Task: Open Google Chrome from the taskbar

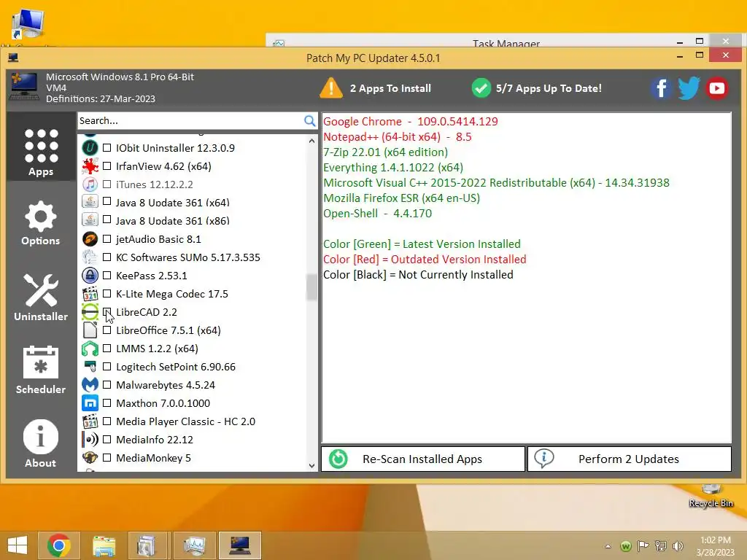Action: pyautogui.click(x=59, y=545)
